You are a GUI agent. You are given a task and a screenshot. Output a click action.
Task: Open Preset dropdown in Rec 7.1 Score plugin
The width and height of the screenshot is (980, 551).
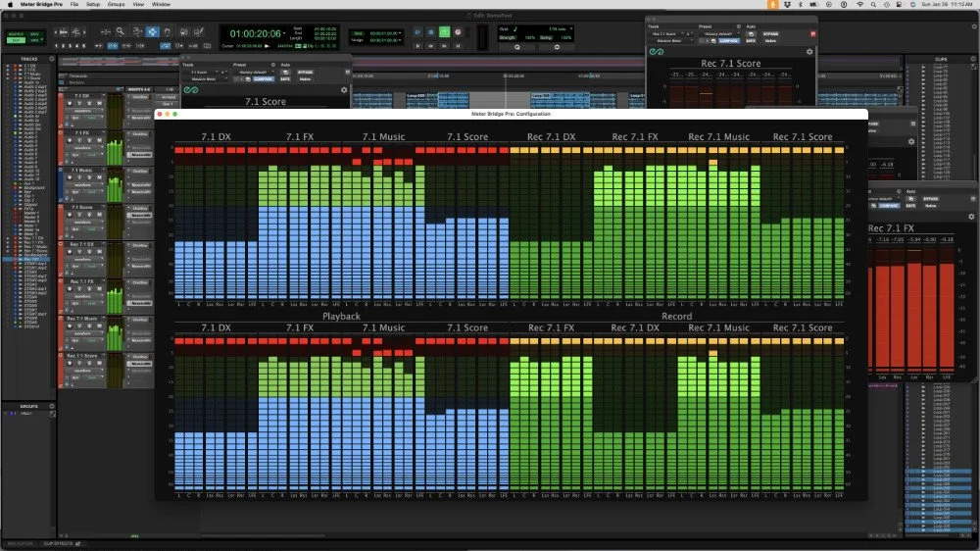click(x=717, y=33)
